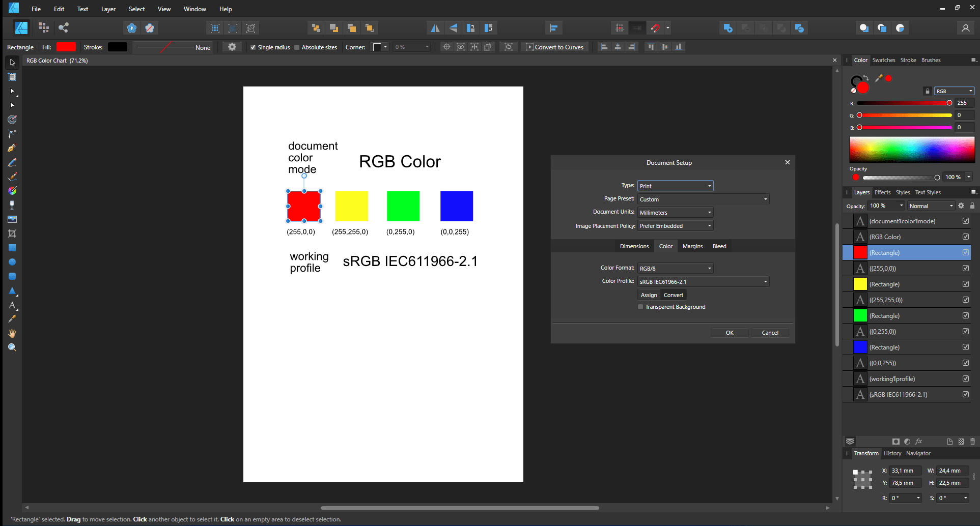Select the Crop tool
This screenshot has height=526, width=980.
pyautogui.click(x=12, y=233)
